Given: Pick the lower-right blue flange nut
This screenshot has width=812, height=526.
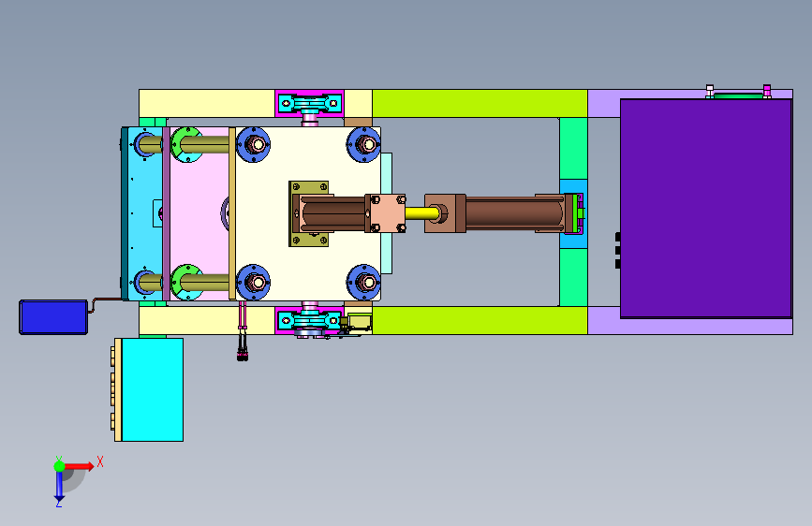Looking at the screenshot, I should (x=364, y=282).
